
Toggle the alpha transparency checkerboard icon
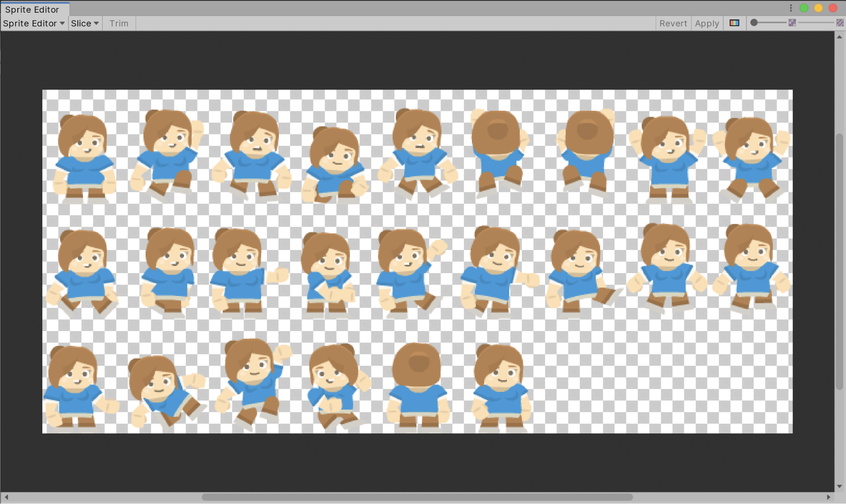click(840, 23)
